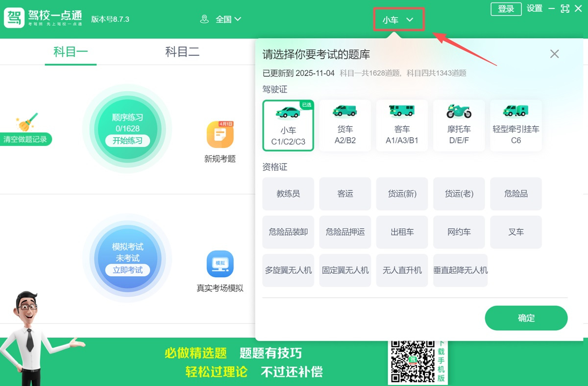The height and width of the screenshot is (386, 588).
Task: Open 新规考题 via its red document icon
Action: pos(220,135)
